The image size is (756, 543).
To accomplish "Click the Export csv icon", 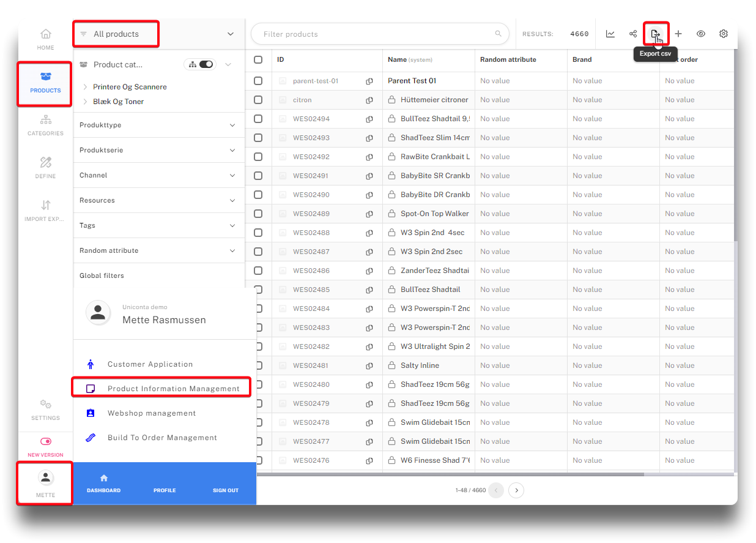I will tap(655, 34).
